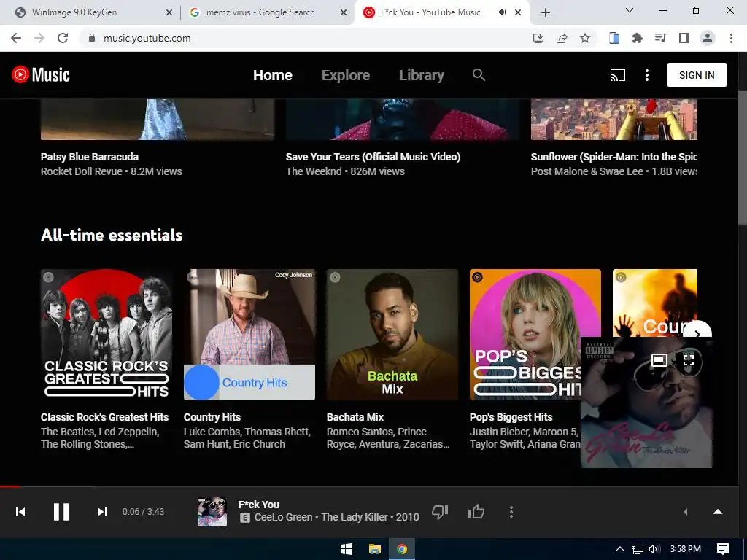Share this page icon
The height and width of the screenshot is (560, 747).
562,38
